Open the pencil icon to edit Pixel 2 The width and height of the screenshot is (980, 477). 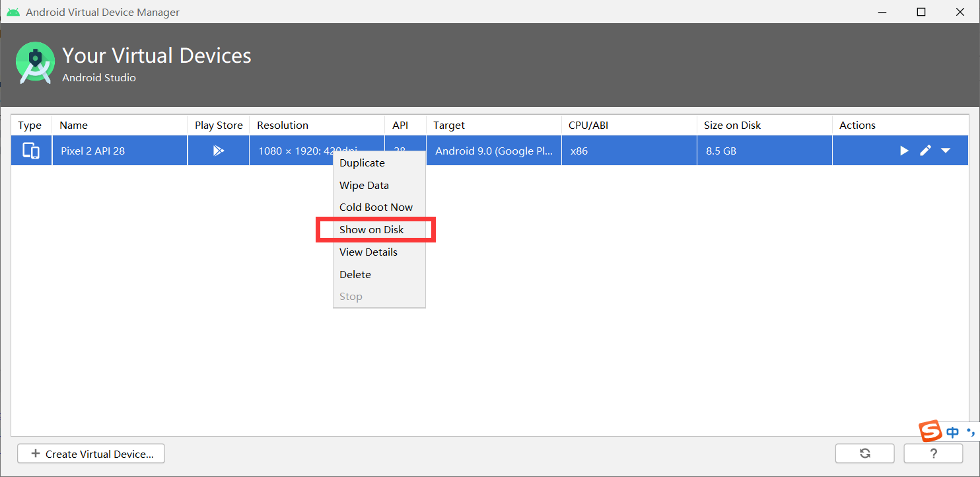[925, 151]
